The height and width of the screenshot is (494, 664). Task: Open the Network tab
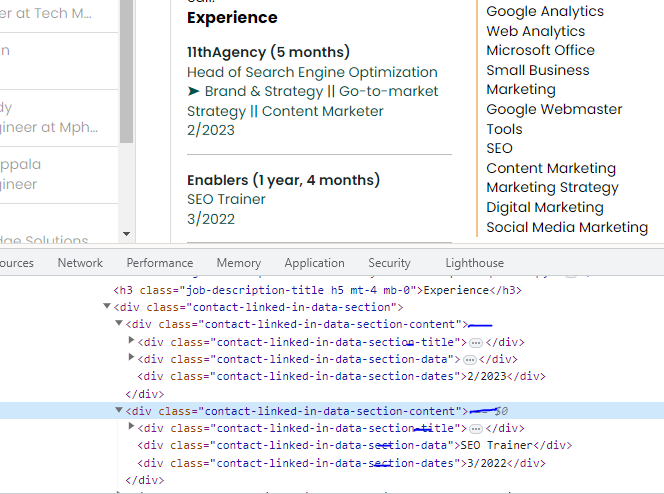[80, 263]
